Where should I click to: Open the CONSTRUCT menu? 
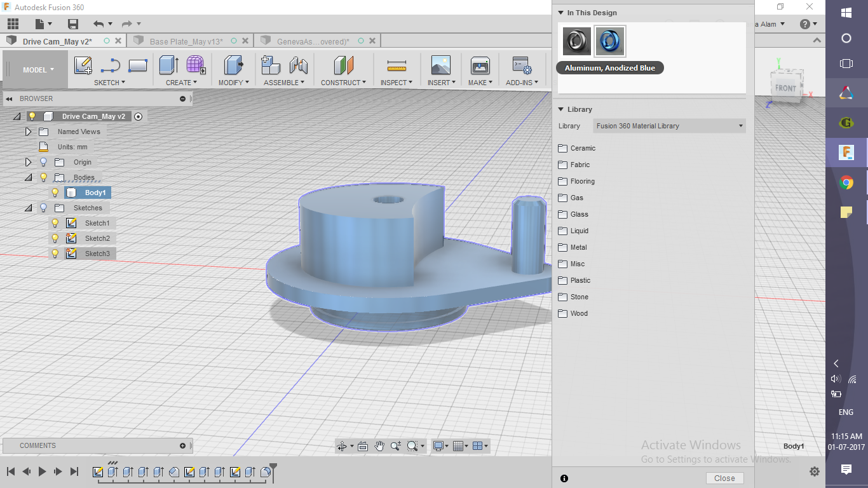tap(343, 83)
